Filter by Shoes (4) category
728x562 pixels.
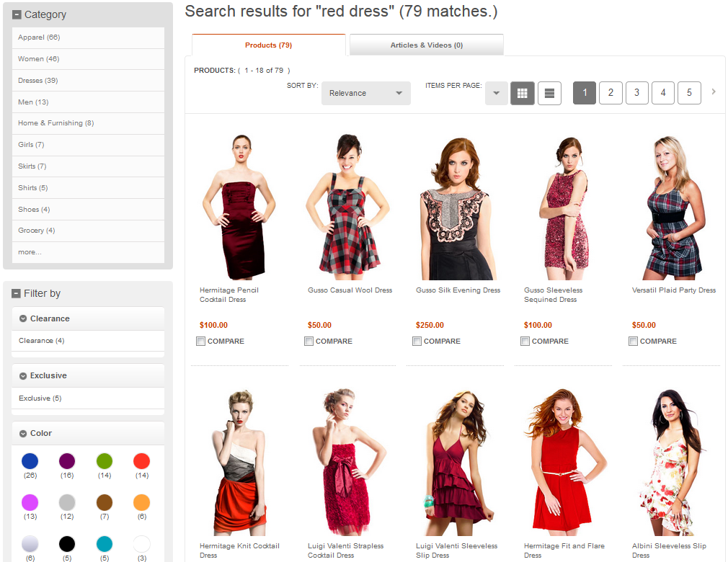click(88, 209)
